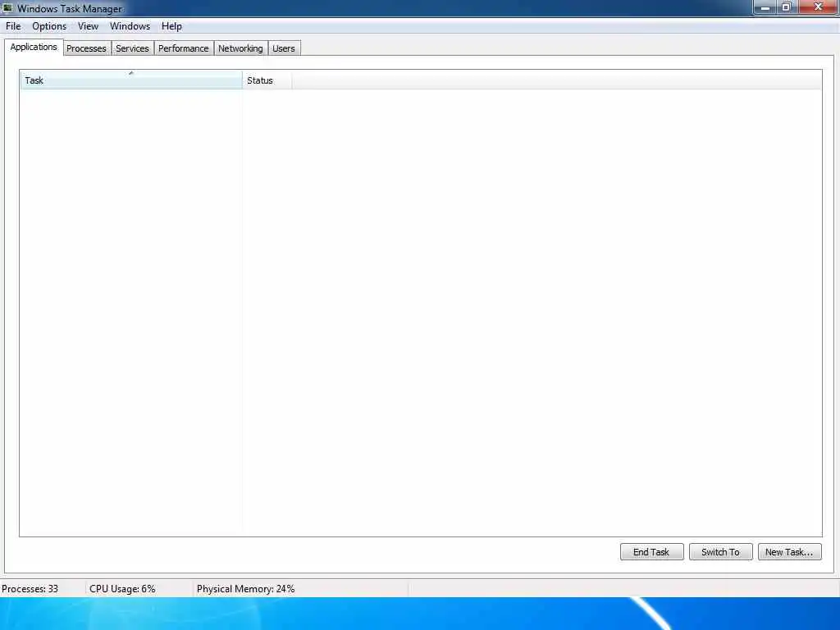Sort by the Task column header

tap(131, 80)
